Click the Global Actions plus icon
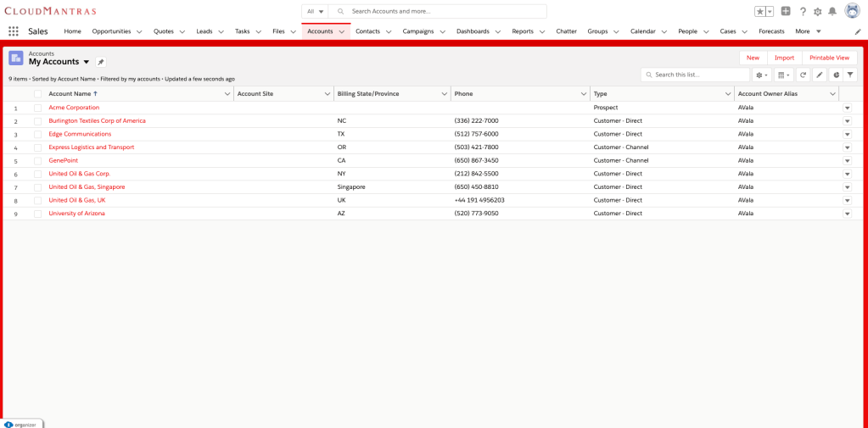This screenshot has height=428, width=868. [x=786, y=11]
